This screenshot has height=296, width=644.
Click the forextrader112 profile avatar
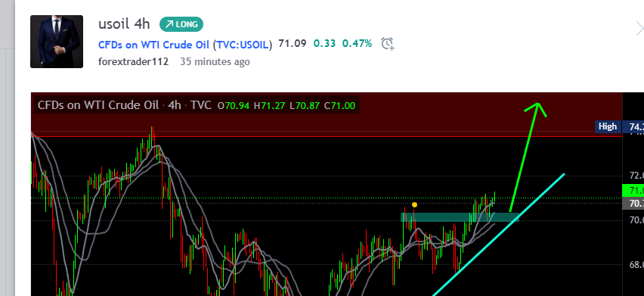(x=57, y=42)
